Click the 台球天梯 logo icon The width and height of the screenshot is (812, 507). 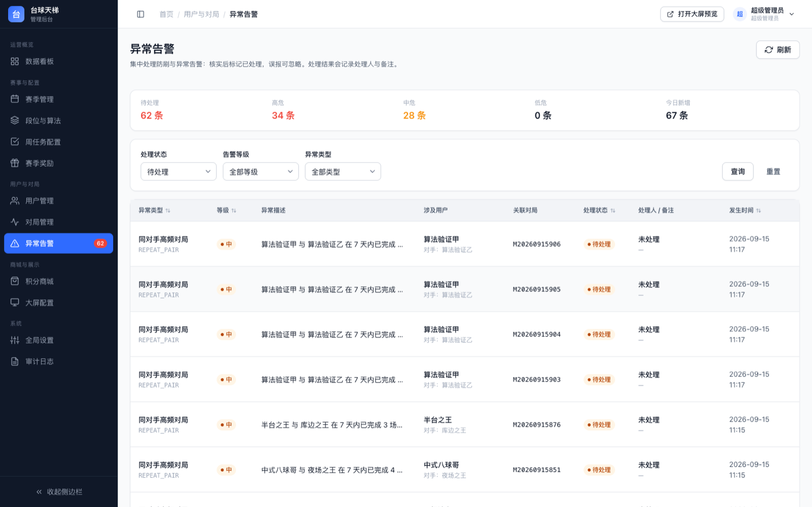(x=16, y=14)
